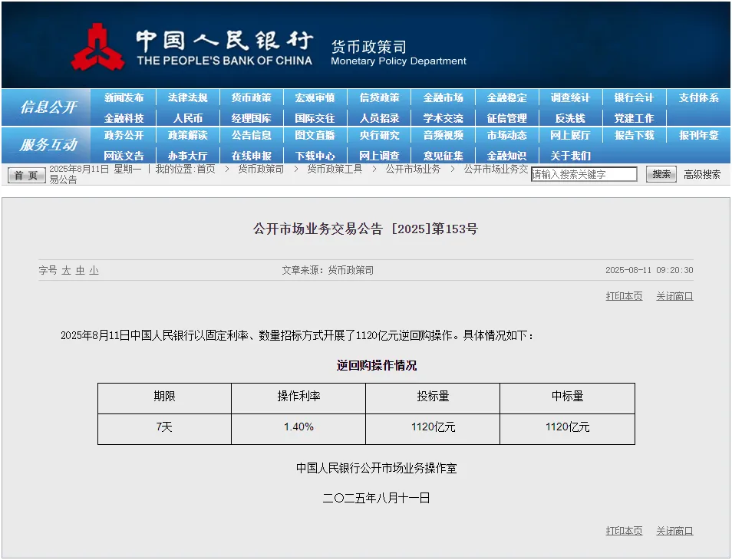Set font size to 大 (large)
Viewport: 732px width, 560px height.
pos(66,271)
